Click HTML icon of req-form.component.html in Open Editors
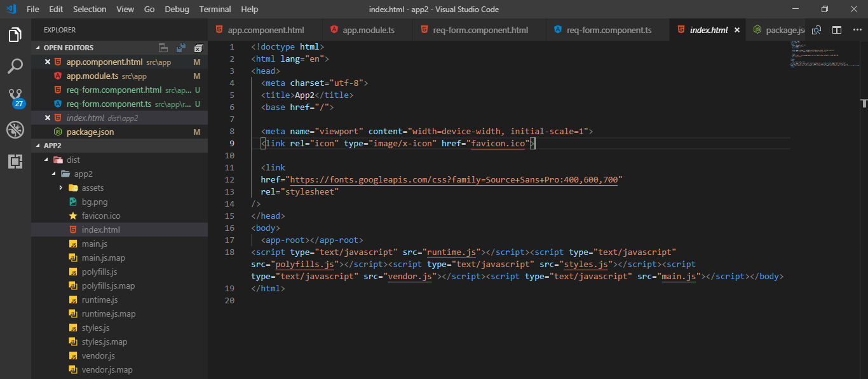Viewport: 868px width, 379px height. tap(58, 90)
